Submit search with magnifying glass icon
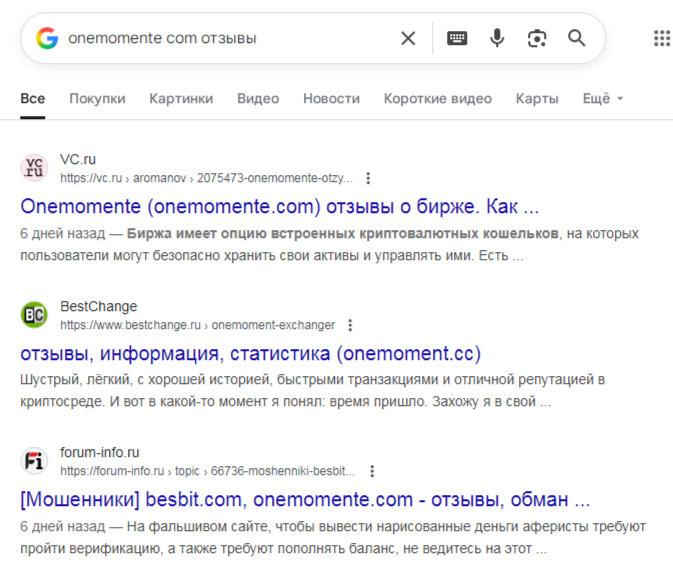Image resolution: width=673 pixels, height=576 pixels. point(577,38)
